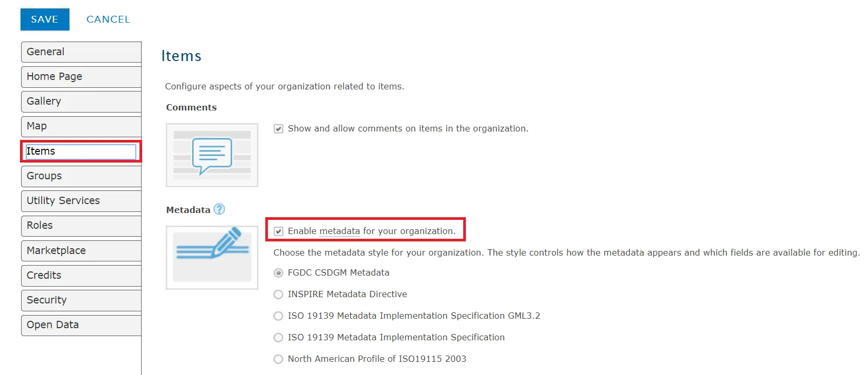The image size is (868, 375).
Task: Toggle the show and allow comments checkbox
Action: (278, 129)
